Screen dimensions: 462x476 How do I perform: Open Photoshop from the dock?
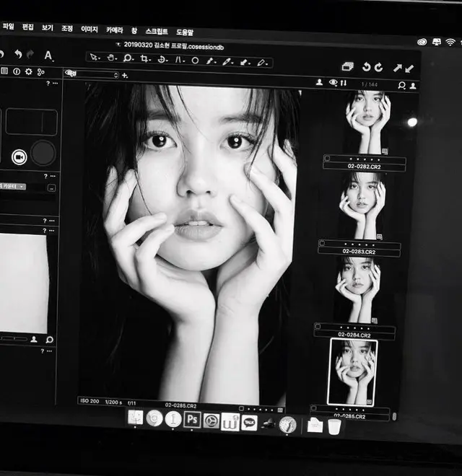(192, 419)
